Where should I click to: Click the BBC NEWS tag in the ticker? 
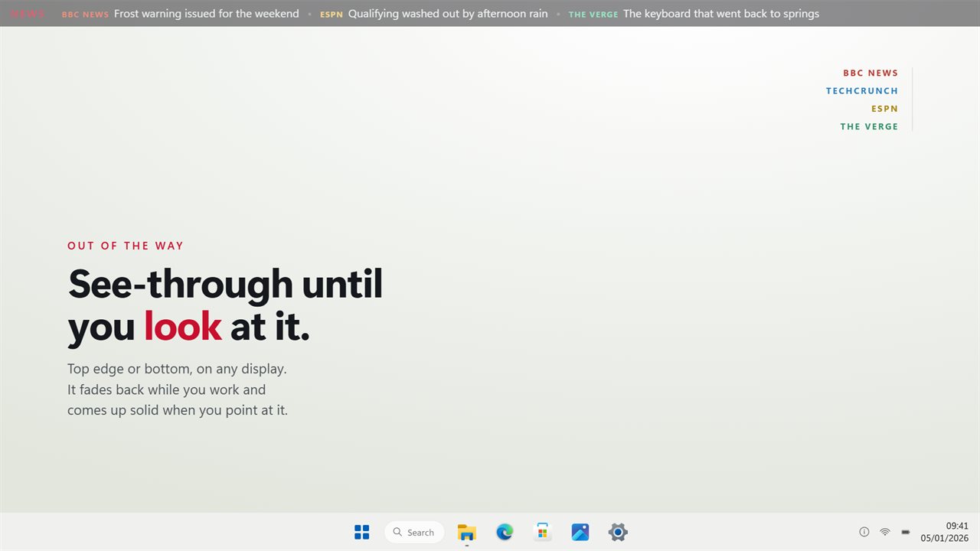85,15
